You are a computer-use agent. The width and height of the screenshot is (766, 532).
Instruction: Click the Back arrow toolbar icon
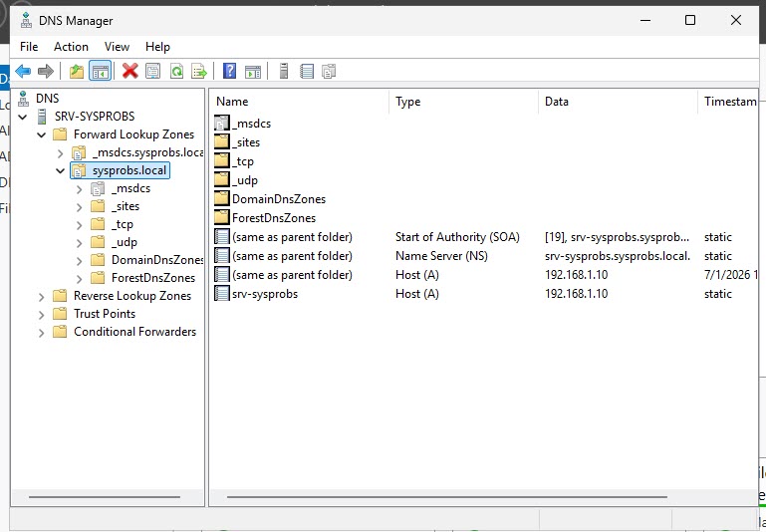tap(23, 72)
